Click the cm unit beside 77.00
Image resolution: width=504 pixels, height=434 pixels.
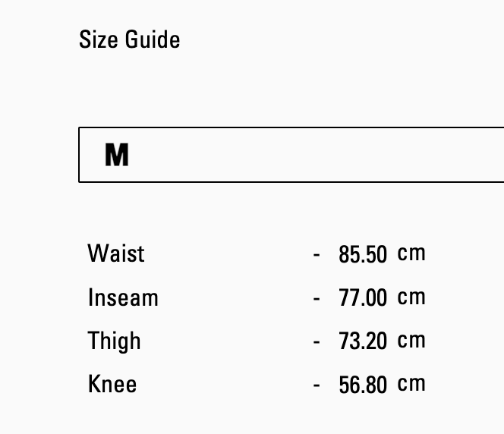click(x=411, y=297)
